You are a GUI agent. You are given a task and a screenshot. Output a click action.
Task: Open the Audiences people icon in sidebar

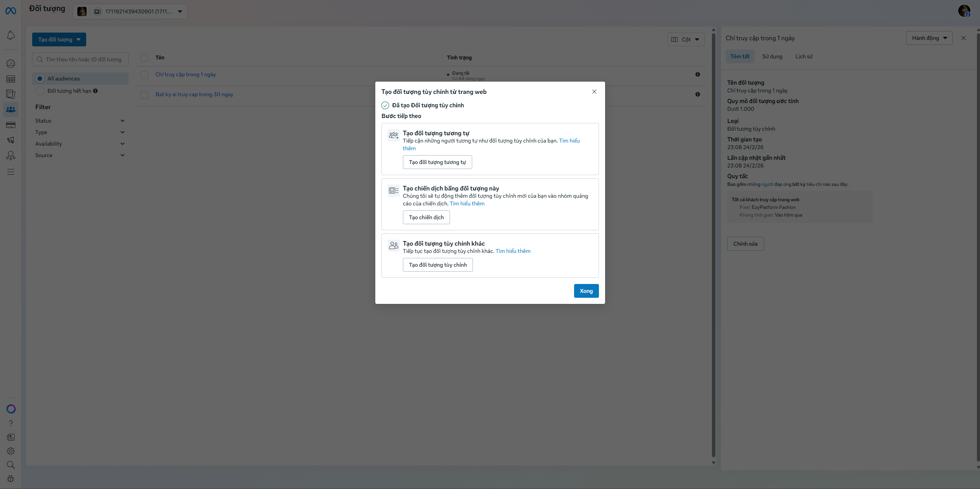click(x=11, y=110)
